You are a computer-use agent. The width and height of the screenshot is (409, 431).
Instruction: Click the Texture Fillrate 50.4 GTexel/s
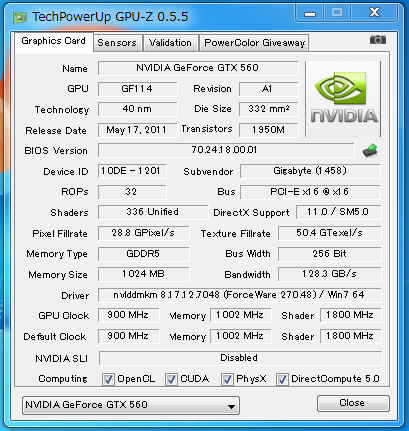point(329,233)
